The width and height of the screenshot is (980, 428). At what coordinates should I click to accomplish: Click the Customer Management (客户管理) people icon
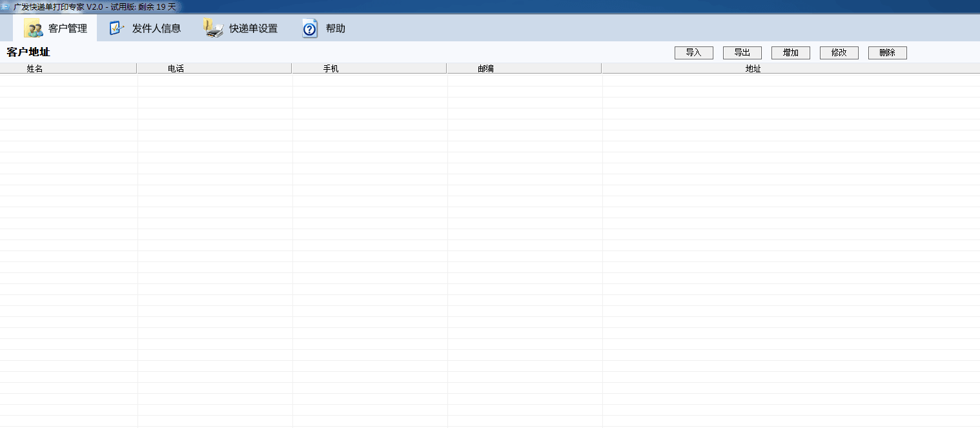[34, 28]
